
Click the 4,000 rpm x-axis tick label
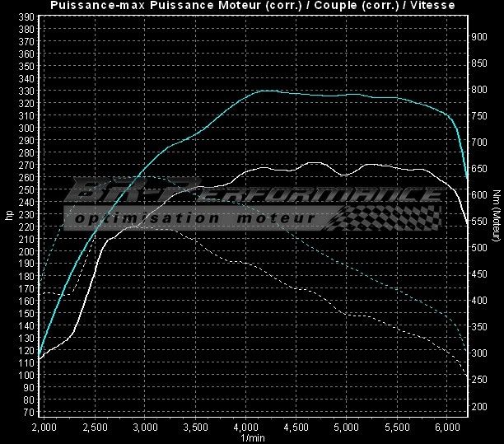coord(245,428)
